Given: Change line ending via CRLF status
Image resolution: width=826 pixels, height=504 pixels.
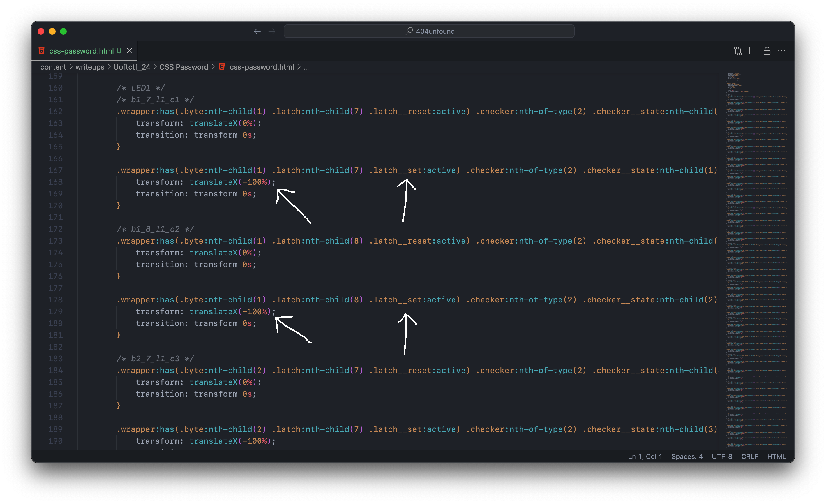Looking at the screenshot, I should pos(749,456).
